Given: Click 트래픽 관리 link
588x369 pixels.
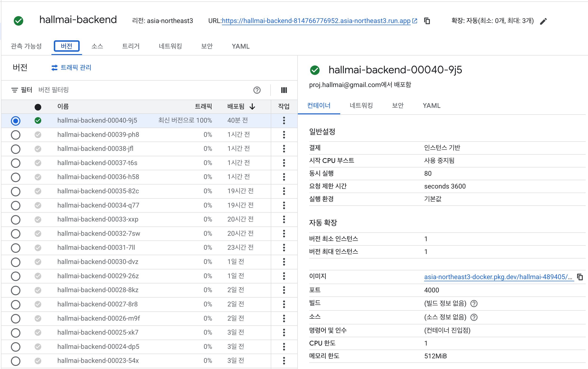Looking at the screenshot, I should (71, 68).
